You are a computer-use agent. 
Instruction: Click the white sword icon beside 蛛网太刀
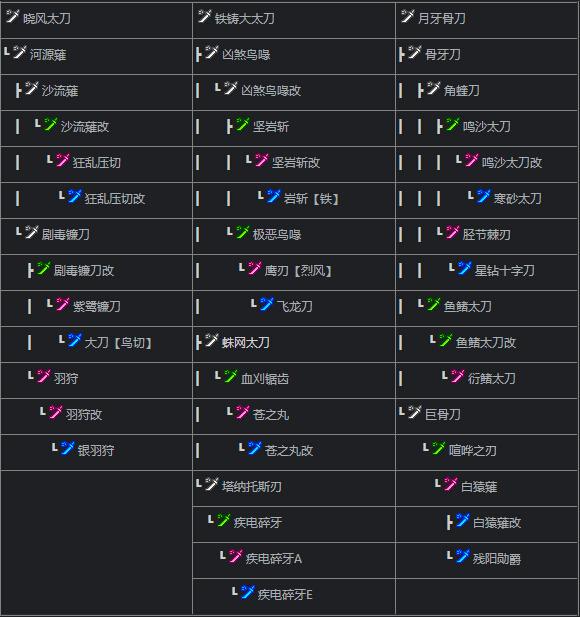211,341
